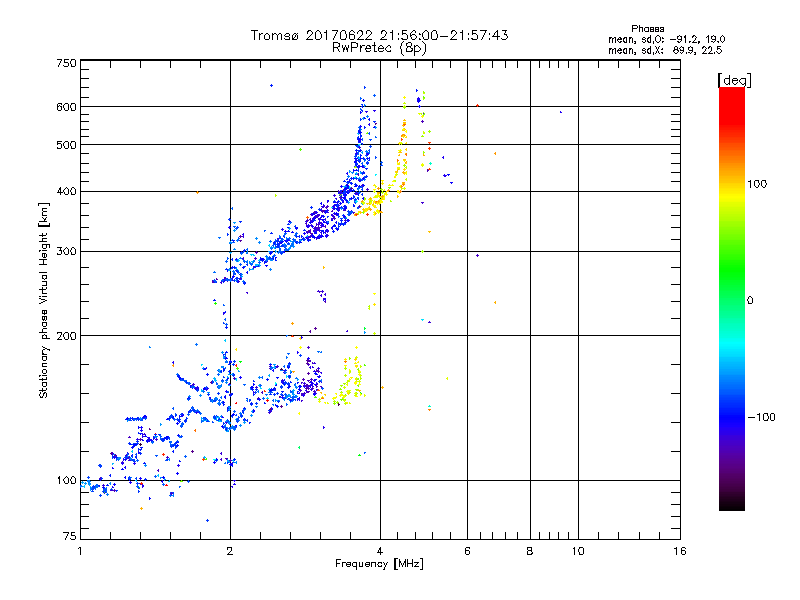The width and height of the screenshot is (800, 600).
Task: Select the "mean, sd,O: -91.2, 19.0" line
Action: coord(666,39)
